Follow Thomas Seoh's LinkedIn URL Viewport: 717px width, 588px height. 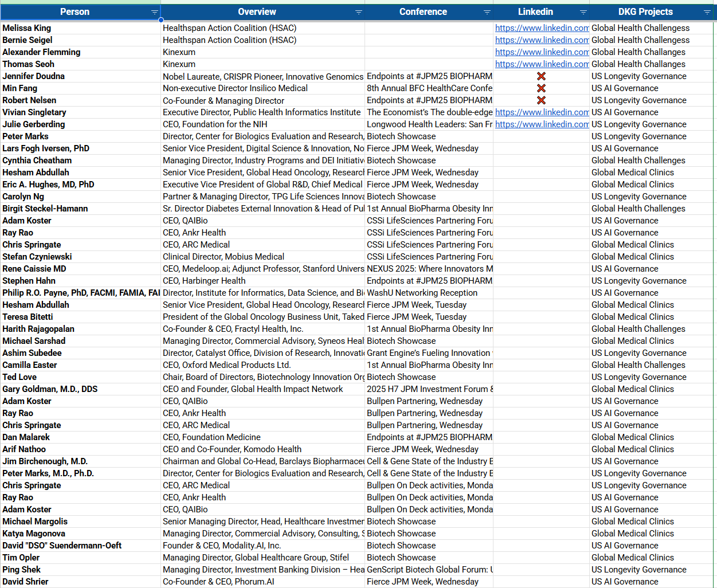542,64
